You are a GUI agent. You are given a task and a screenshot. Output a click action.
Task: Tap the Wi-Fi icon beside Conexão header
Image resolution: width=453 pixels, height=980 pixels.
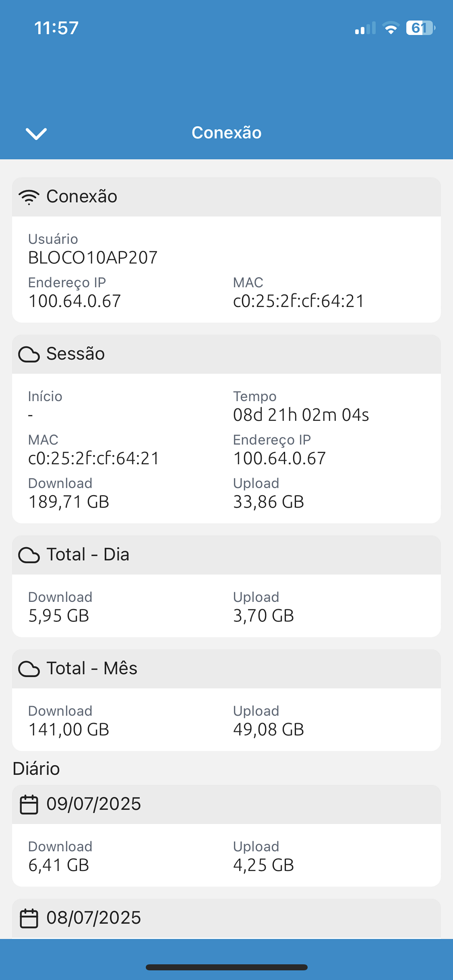[29, 197]
